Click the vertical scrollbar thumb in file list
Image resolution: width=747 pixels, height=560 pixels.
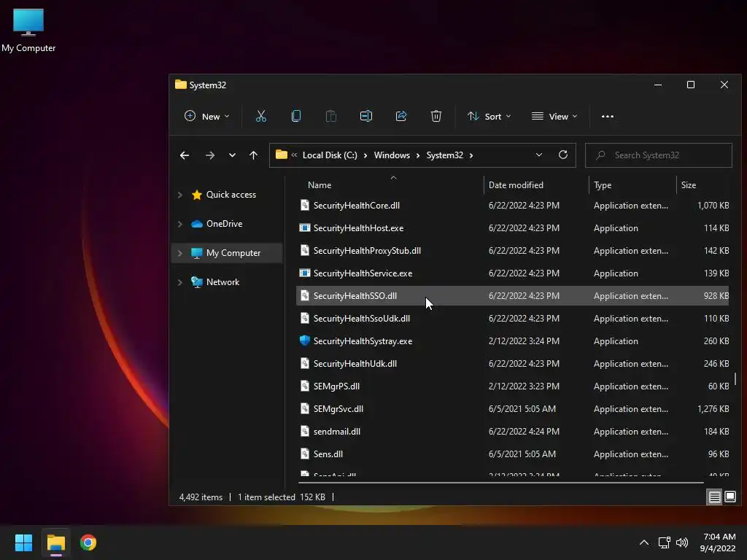735,379
